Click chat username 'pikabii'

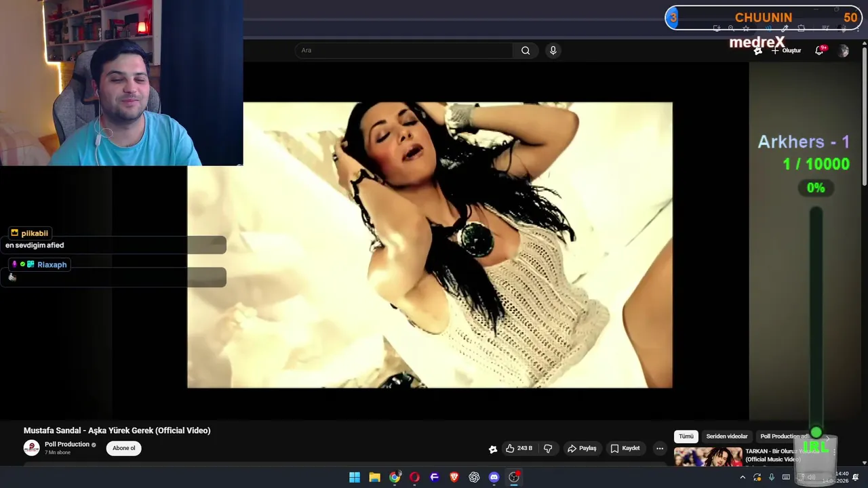35,233
